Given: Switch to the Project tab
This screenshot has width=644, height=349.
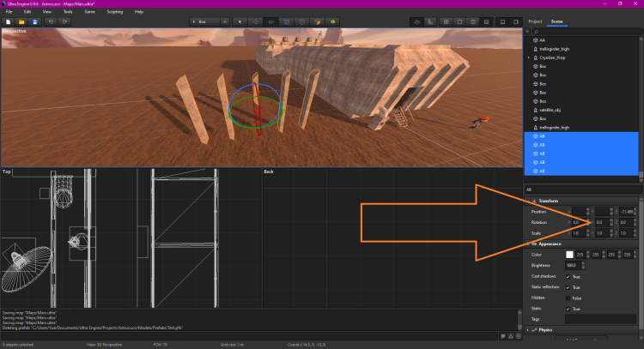Looking at the screenshot, I should point(535,20).
